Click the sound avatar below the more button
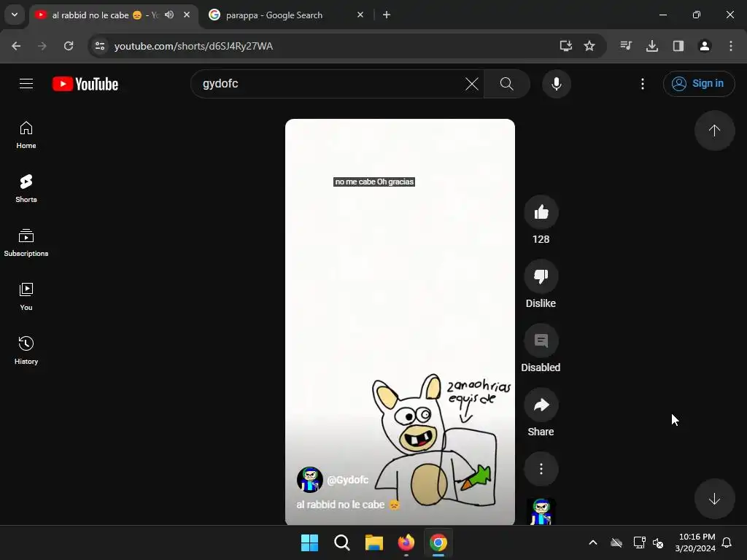Image resolution: width=747 pixels, height=560 pixels. pyautogui.click(x=541, y=512)
